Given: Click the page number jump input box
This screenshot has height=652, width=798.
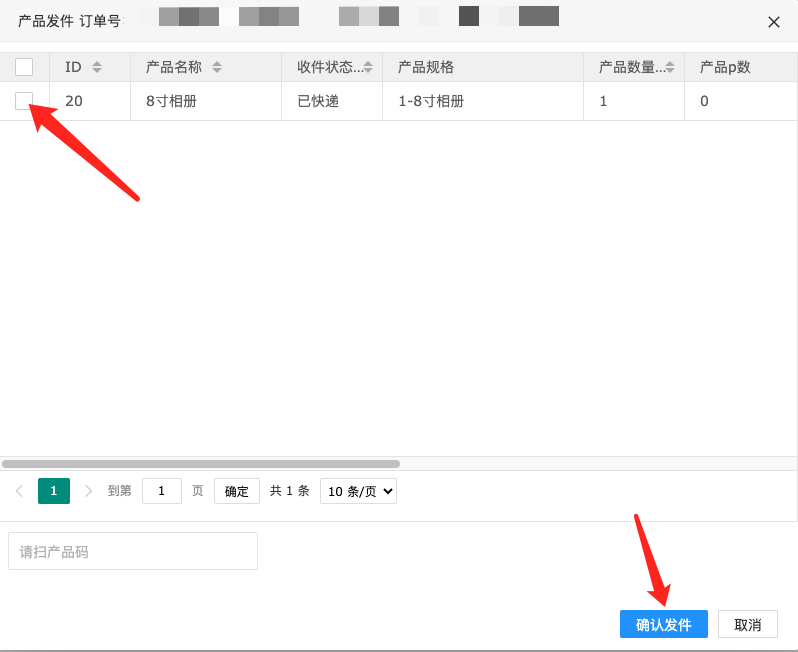Looking at the screenshot, I should 161,491.
